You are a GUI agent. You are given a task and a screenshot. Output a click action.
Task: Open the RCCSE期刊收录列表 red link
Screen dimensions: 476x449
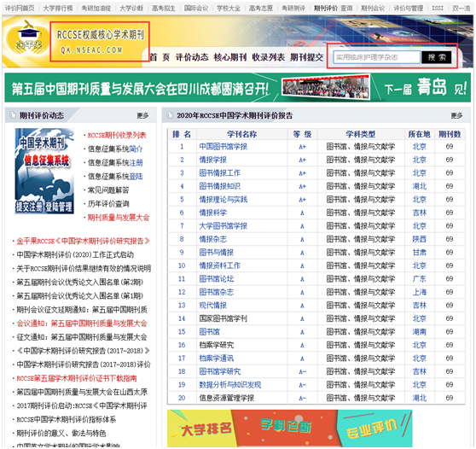pyautogui.click(x=117, y=135)
